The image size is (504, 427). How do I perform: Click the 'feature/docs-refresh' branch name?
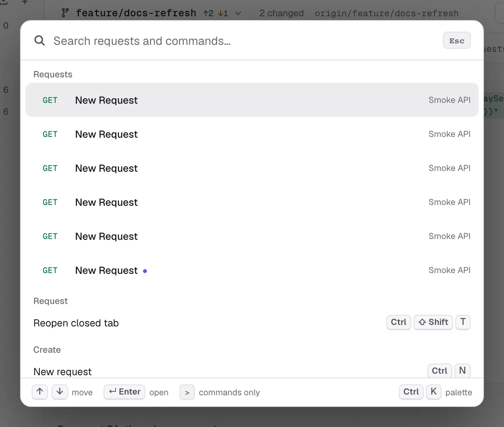pos(136,13)
